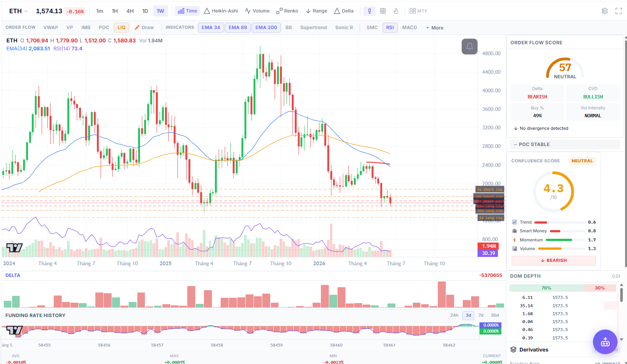Enable the MACD indicator
Viewport: 627px width, 364px height.
tap(410, 28)
